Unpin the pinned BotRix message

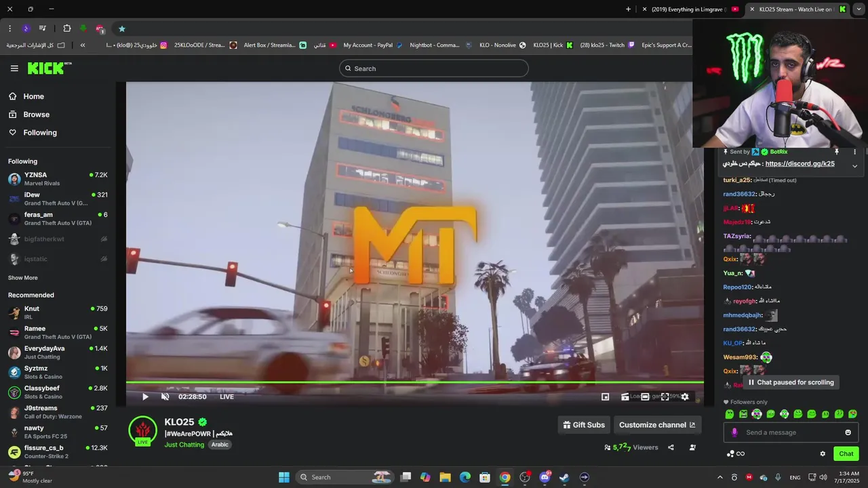click(837, 152)
